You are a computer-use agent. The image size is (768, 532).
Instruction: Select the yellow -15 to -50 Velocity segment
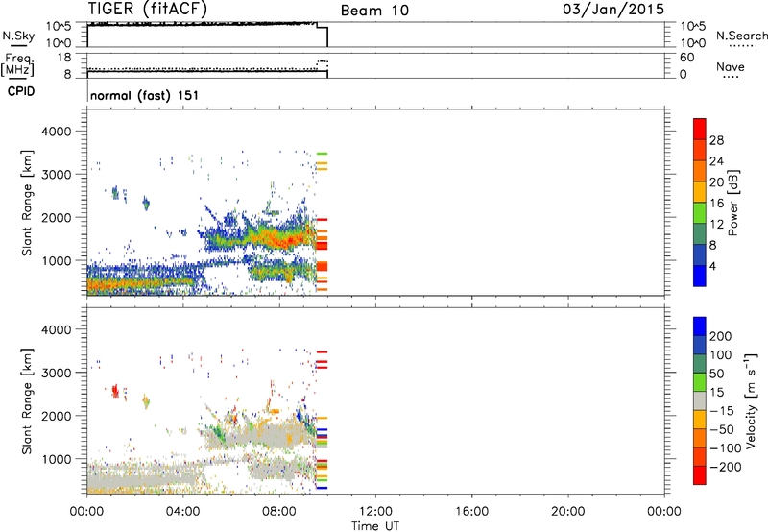coord(700,420)
